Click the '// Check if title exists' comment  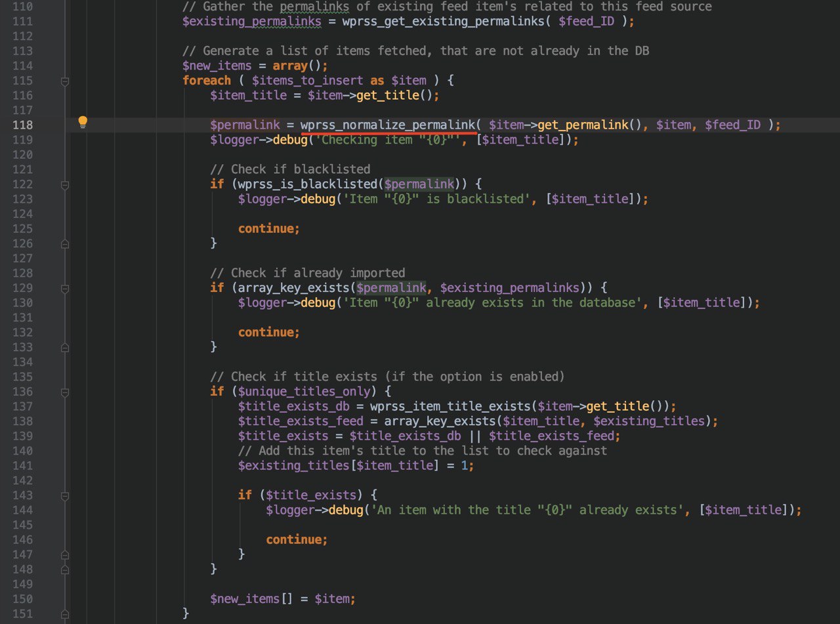(387, 377)
